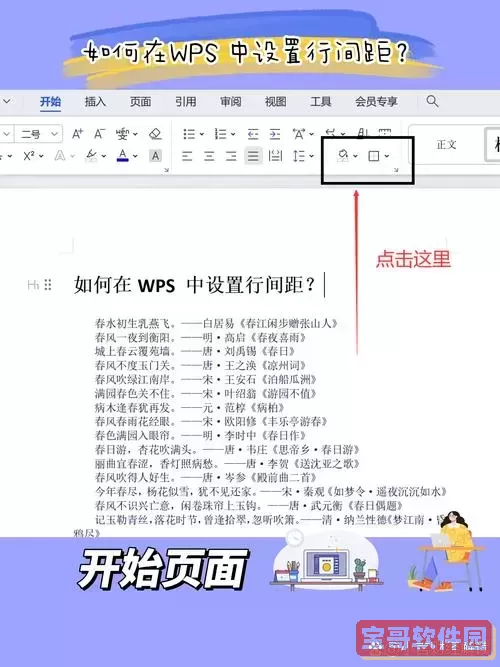Align paragraph text to the left
The width and height of the screenshot is (500, 667).
(187, 156)
